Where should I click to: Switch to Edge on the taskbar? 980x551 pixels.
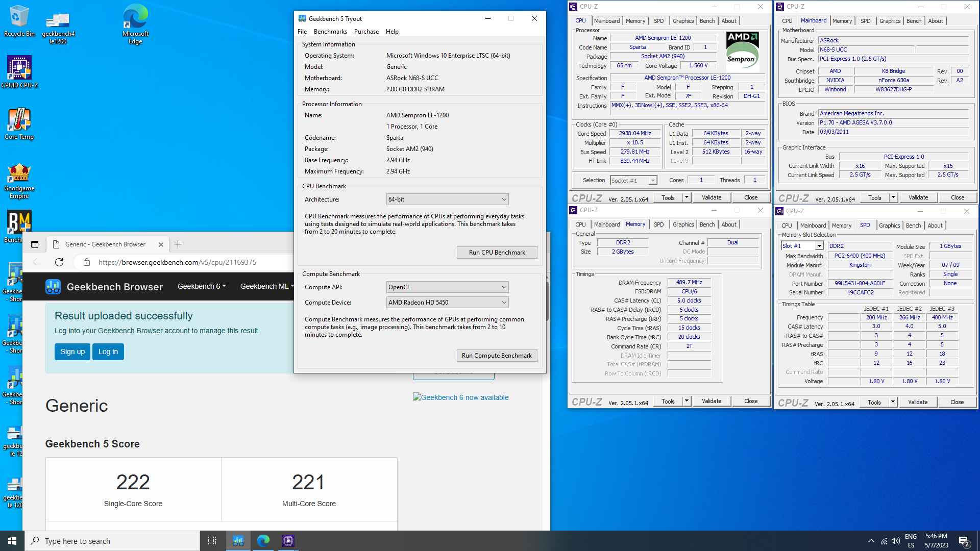tap(263, 541)
